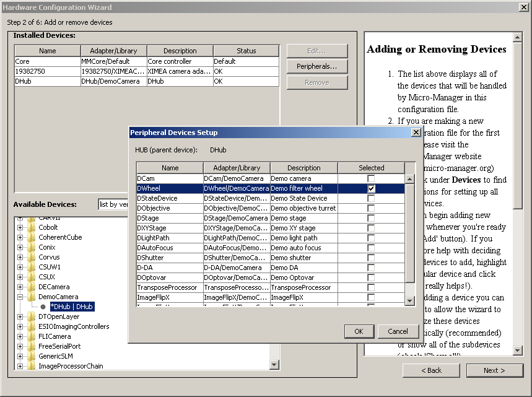The height and width of the screenshot is (397, 532).
Task: Expand the DTOpenLayer tree node
Action: (20, 316)
